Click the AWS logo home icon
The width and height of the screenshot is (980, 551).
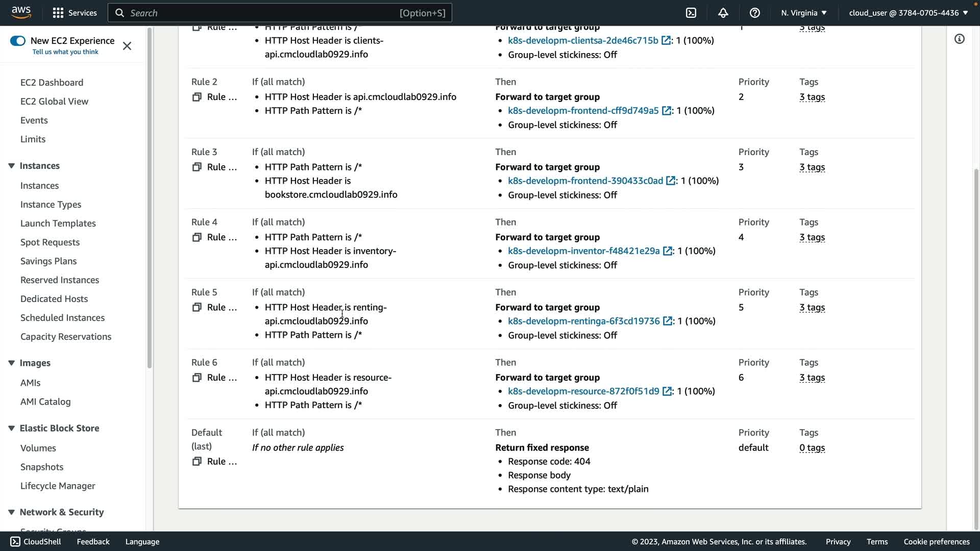tap(21, 12)
